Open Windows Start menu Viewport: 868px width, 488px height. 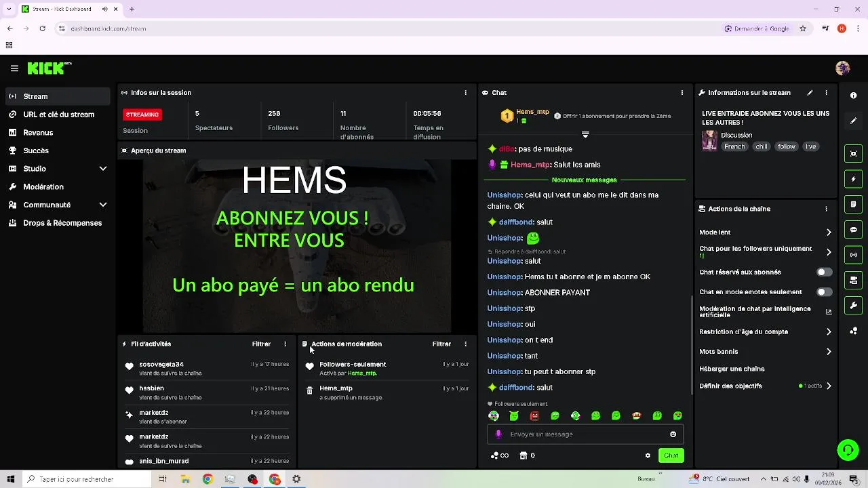tap(10, 479)
